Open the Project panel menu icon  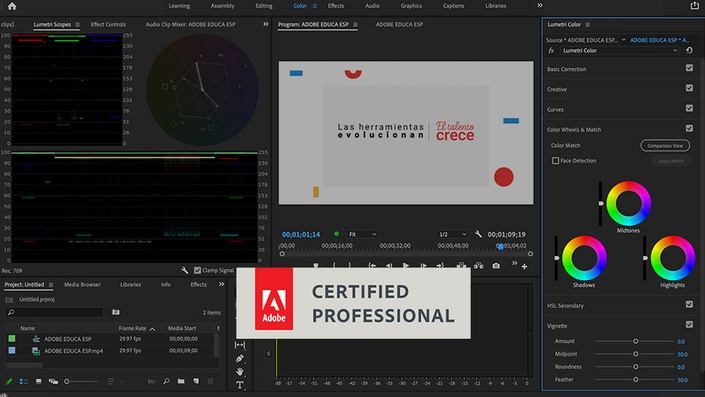[x=51, y=285]
